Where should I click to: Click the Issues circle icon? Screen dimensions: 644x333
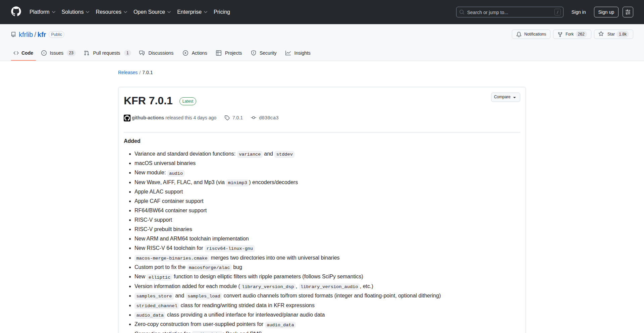44,53
